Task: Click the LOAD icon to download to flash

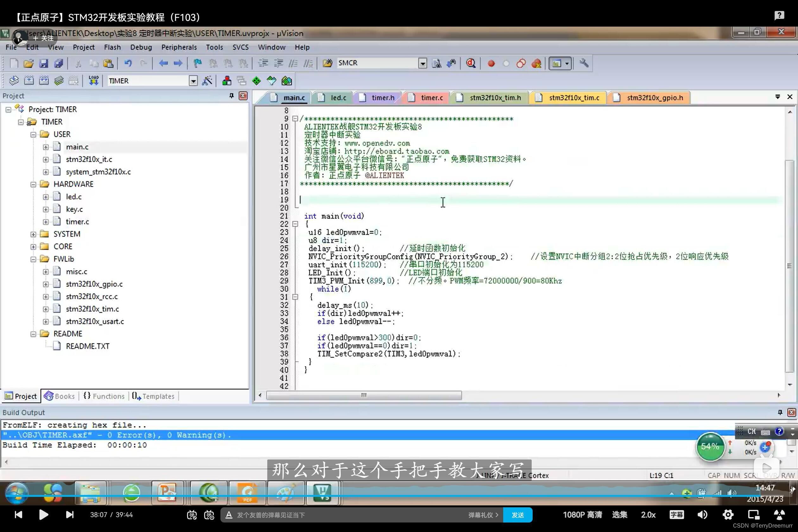Action: point(93,80)
